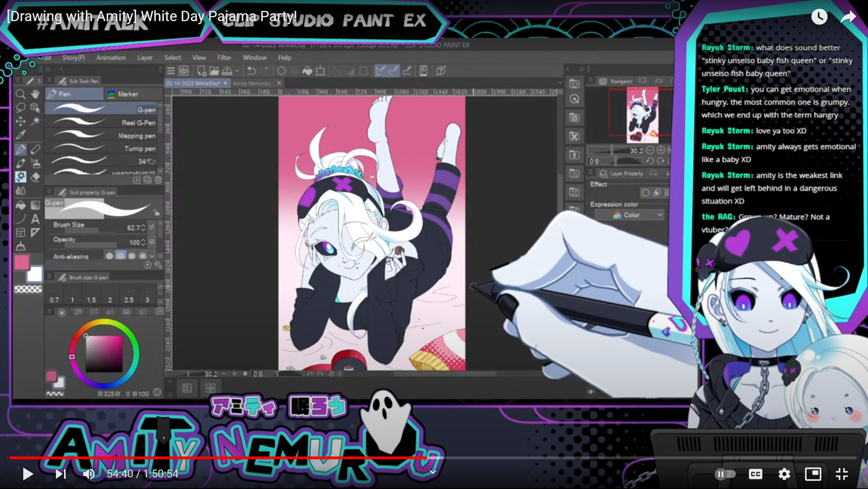Select the Auto select magic wand tool
Screen dimensions: 868x489
[35, 121]
